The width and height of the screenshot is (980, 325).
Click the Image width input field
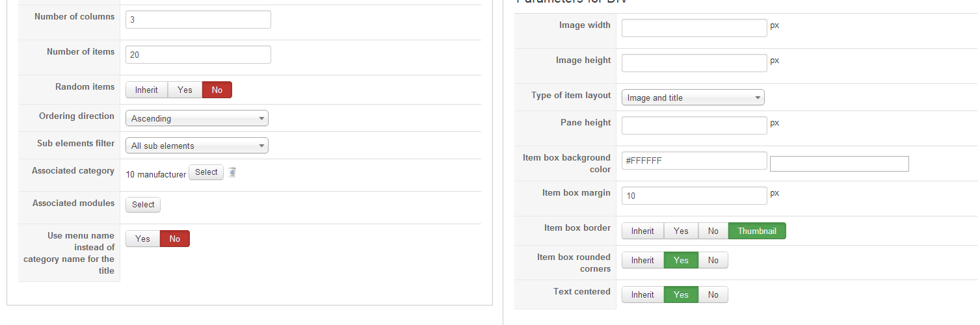(x=694, y=28)
